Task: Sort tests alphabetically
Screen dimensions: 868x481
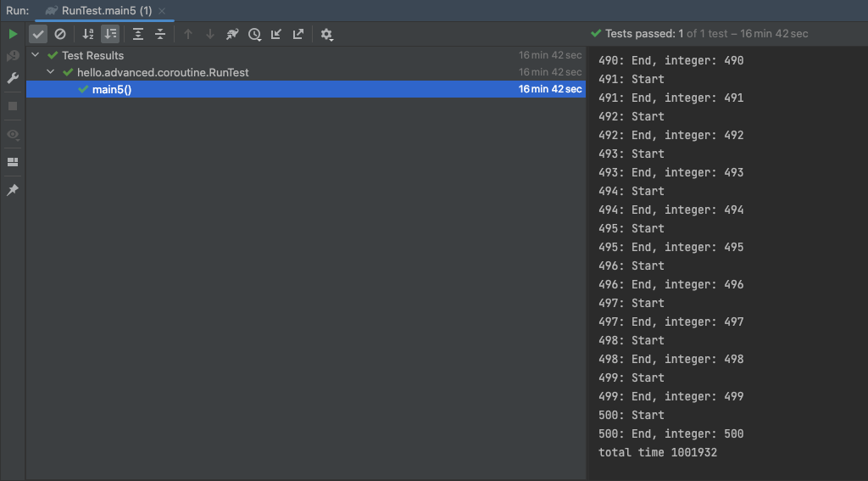Action: click(88, 34)
